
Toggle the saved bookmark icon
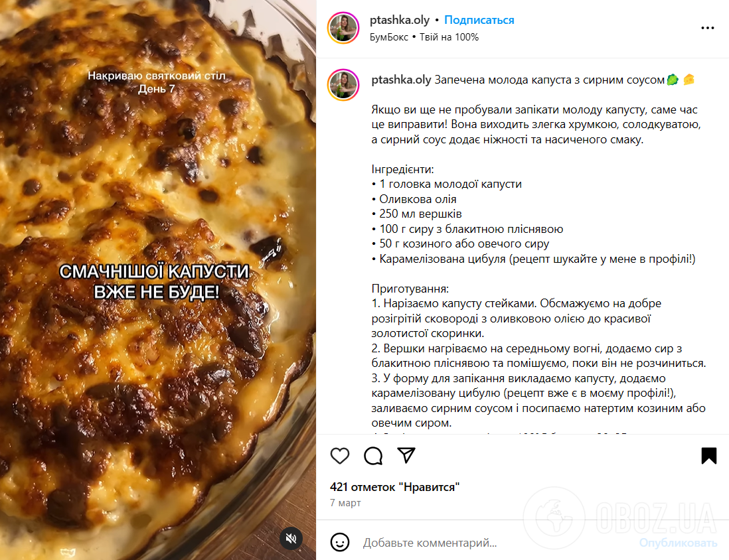tap(709, 455)
